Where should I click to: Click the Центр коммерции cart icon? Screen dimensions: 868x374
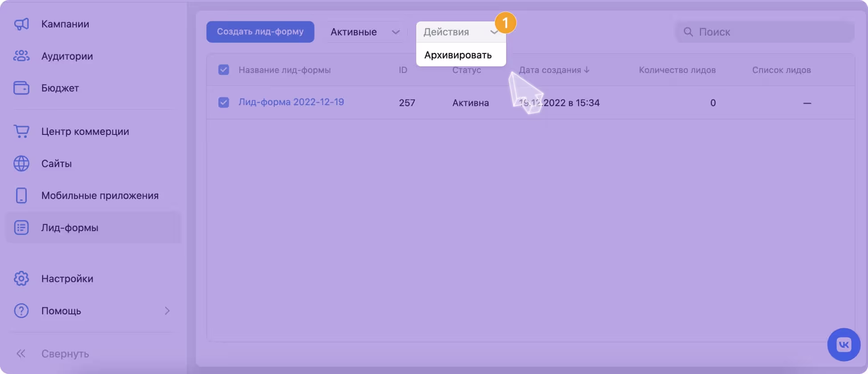point(21,131)
